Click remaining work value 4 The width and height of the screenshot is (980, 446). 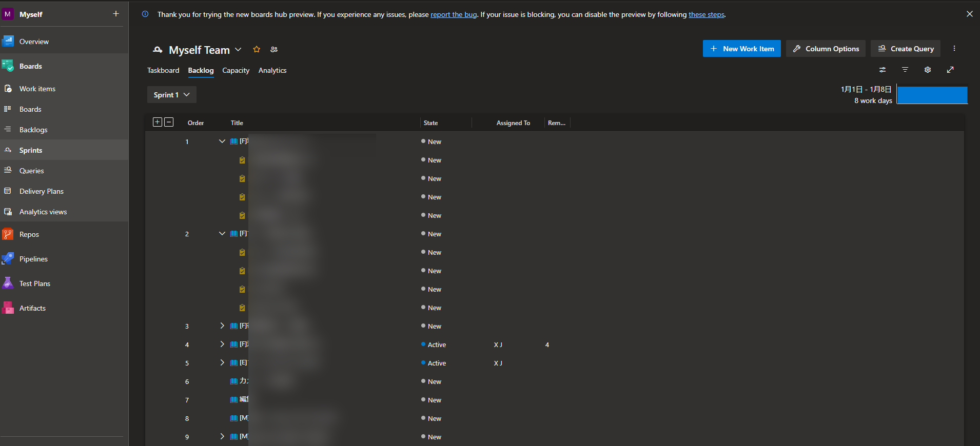(547, 344)
